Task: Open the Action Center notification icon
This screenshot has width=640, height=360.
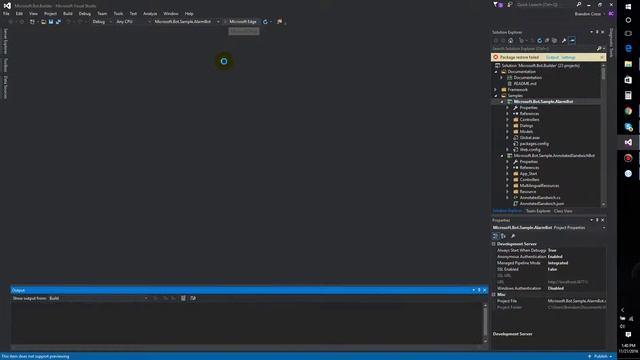Action: (x=628, y=335)
